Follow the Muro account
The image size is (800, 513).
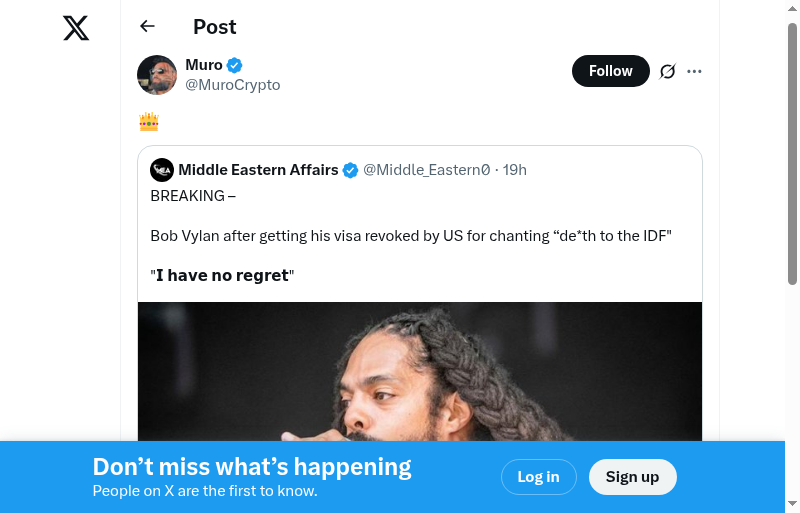610,71
